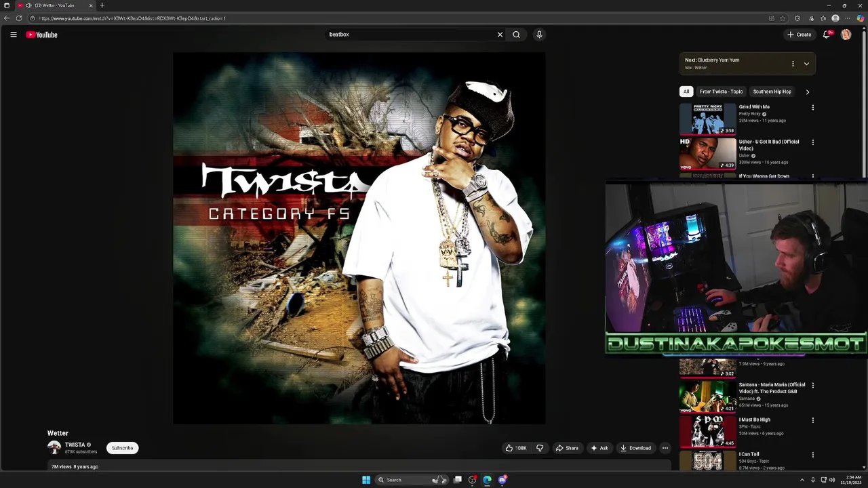Open Copilot icon in browser toolbar
Screen dimensions: 868x488
(860, 18)
